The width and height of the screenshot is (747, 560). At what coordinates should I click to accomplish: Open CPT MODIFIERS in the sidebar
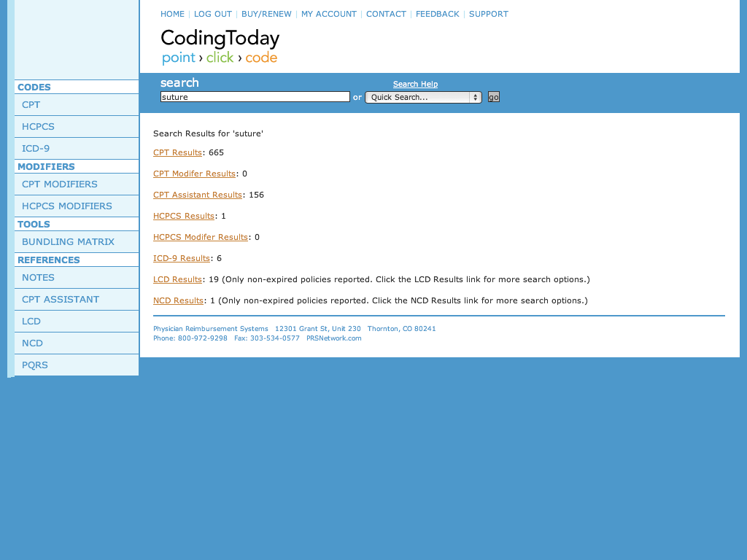click(x=77, y=184)
